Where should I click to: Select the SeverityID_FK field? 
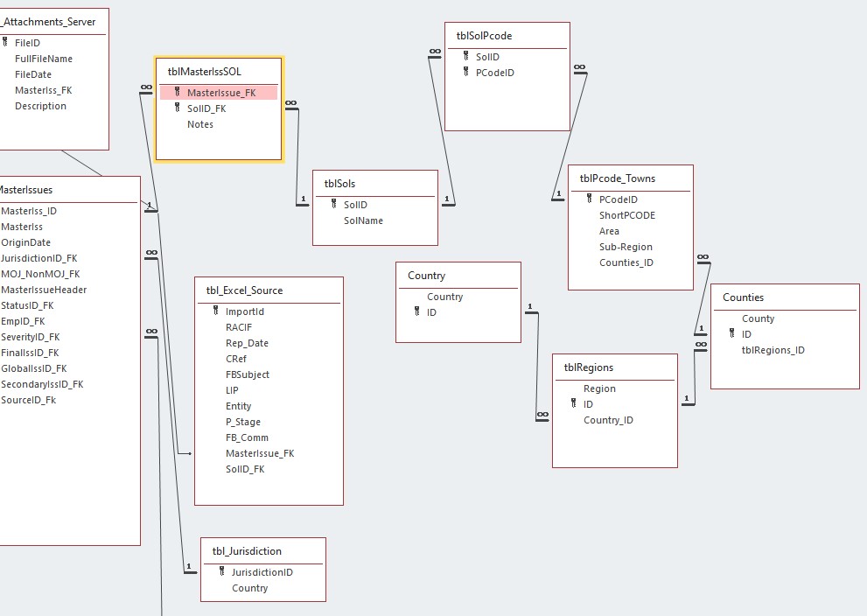coord(30,337)
